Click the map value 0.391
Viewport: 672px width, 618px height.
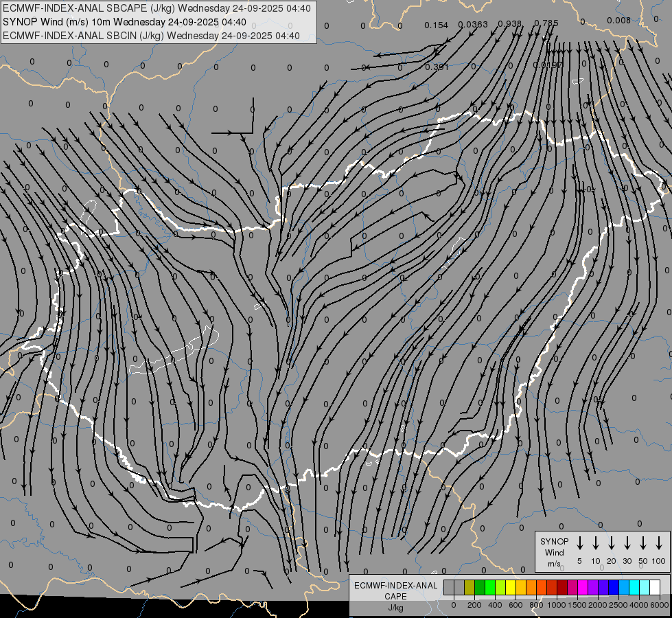coord(437,67)
